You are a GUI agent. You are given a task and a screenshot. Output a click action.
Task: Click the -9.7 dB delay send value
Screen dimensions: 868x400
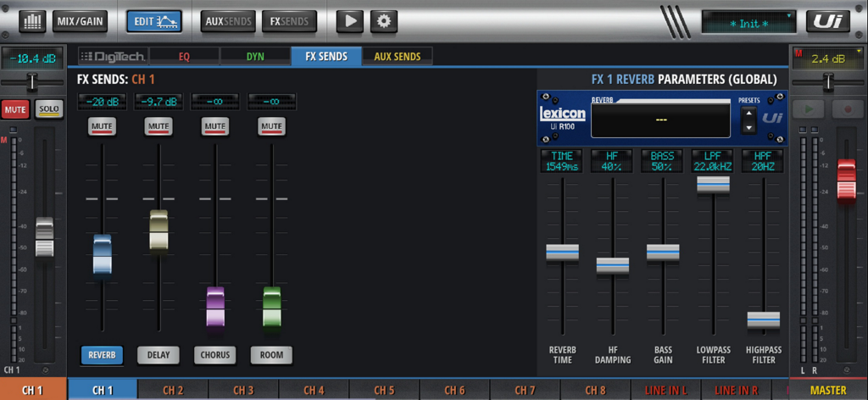pyautogui.click(x=159, y=102)
